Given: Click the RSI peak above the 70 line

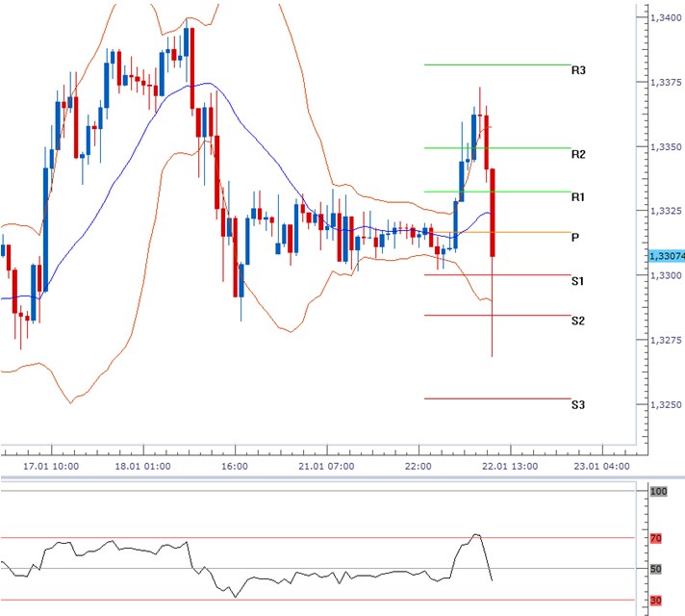Looking at the screenshot, I should pyautogui.click(x=476, y=535).
